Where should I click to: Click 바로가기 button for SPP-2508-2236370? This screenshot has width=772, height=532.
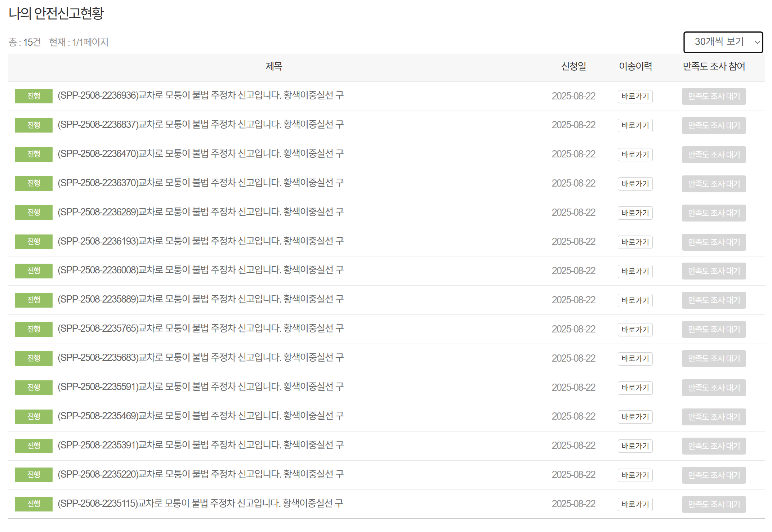click(x=635, y=184)
